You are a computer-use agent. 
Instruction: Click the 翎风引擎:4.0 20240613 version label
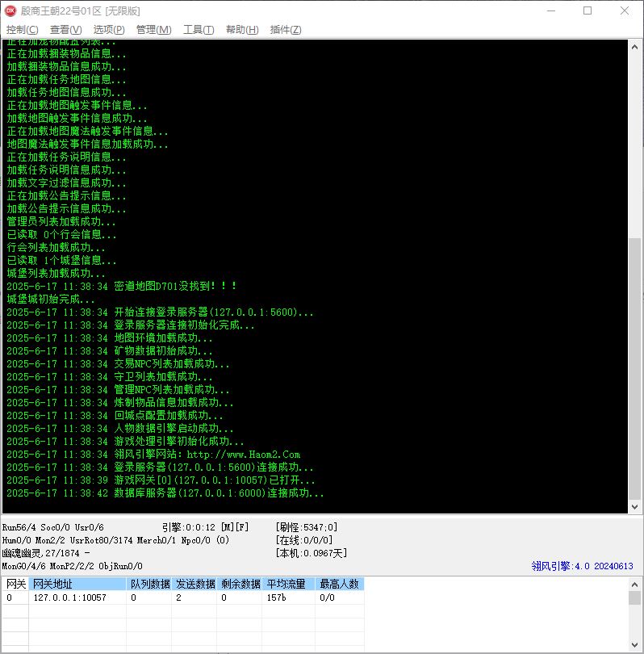[x=582, y=566]
